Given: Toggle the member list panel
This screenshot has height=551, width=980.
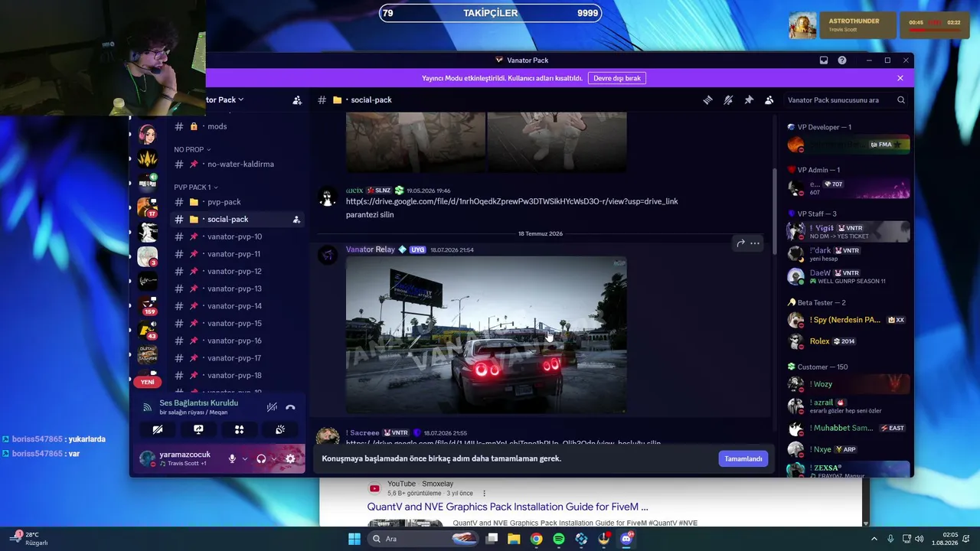Looking at the screenshot, I should (x=769, y=100).
